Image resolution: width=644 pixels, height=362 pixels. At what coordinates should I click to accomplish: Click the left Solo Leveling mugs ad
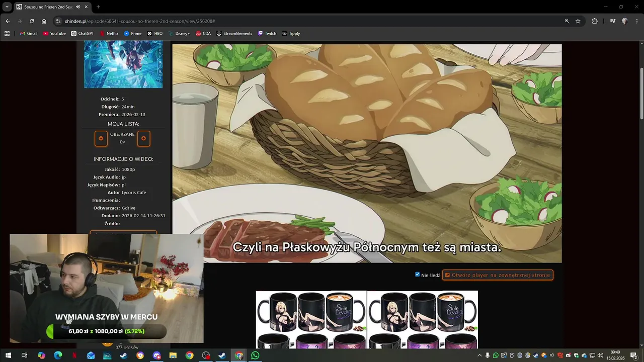(311, 320)
